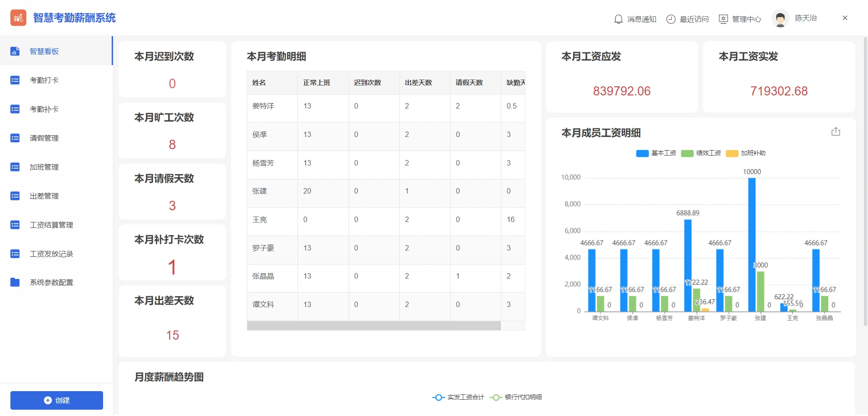Click the 工资发放记录 sidebar icon

click(x=15, y=254)
